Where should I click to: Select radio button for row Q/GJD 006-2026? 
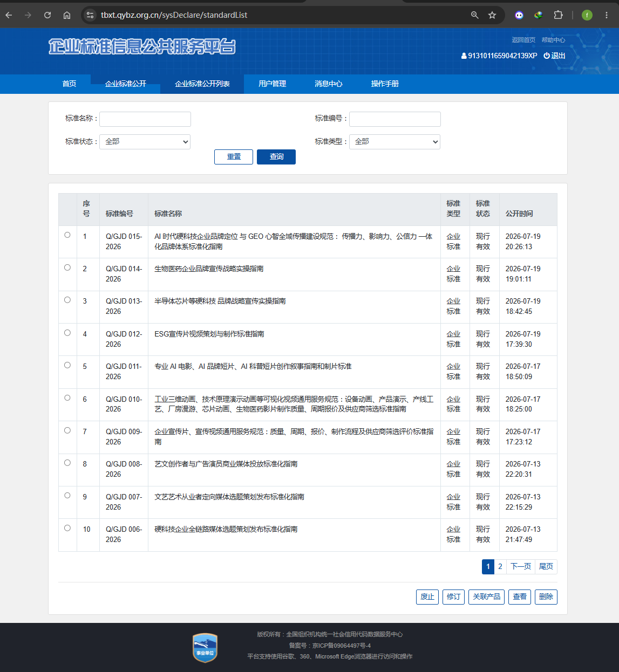point(67,528)
